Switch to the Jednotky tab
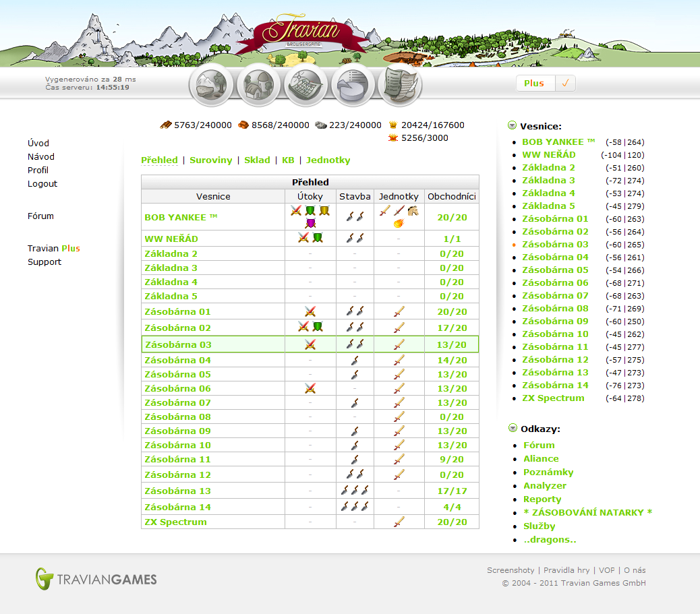The height and width of the screenshot is (614, 700). (x=328, y=160)
